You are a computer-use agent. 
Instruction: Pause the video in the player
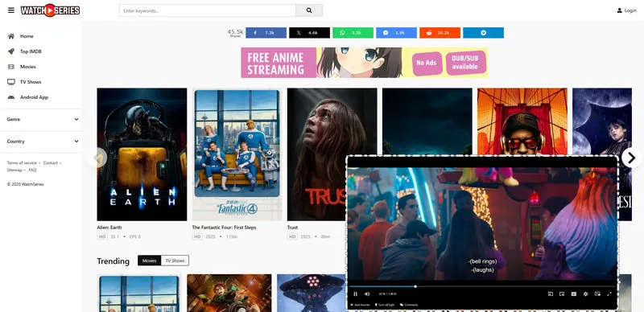point(355,294)
